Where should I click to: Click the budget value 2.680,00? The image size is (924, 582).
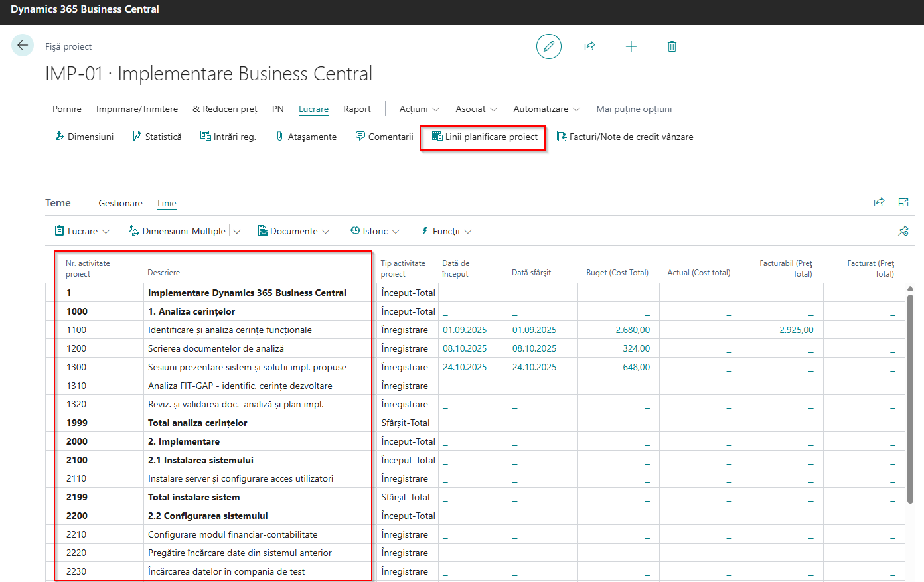click(x=632, y=330)
